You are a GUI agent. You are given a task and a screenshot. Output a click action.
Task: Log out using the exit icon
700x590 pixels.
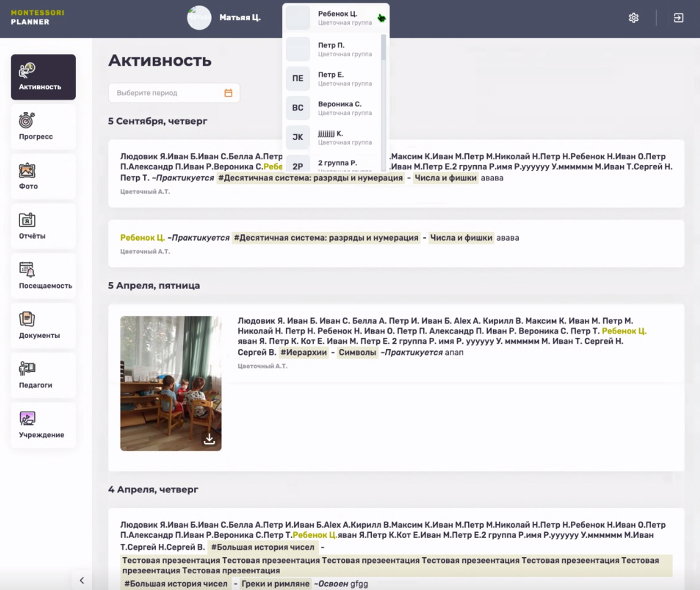pos(679,18)
